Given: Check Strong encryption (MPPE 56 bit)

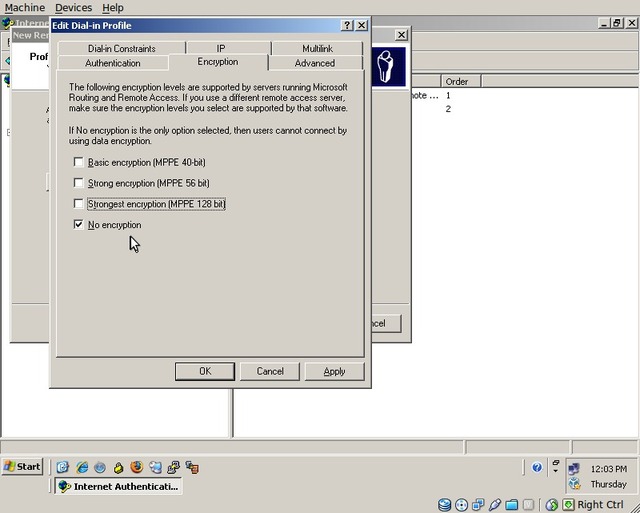Looking at the screenshot, I should [79, 183].
